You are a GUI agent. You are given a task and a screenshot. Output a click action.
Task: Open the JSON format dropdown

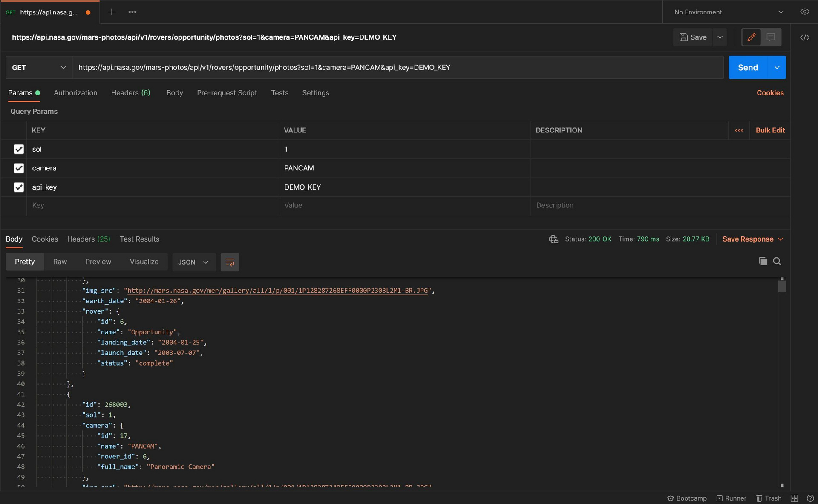193,262
